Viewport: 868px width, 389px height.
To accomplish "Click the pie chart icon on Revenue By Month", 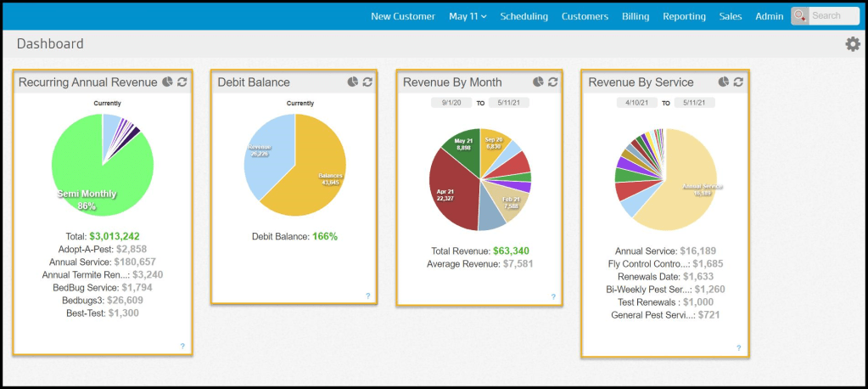I will pyautogui.click(x=538, y=82).
